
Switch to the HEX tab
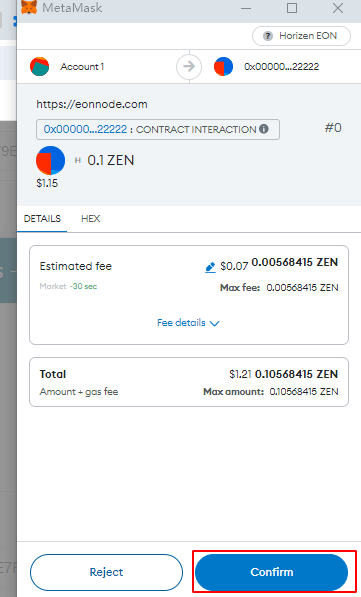[x=91, y=219]
